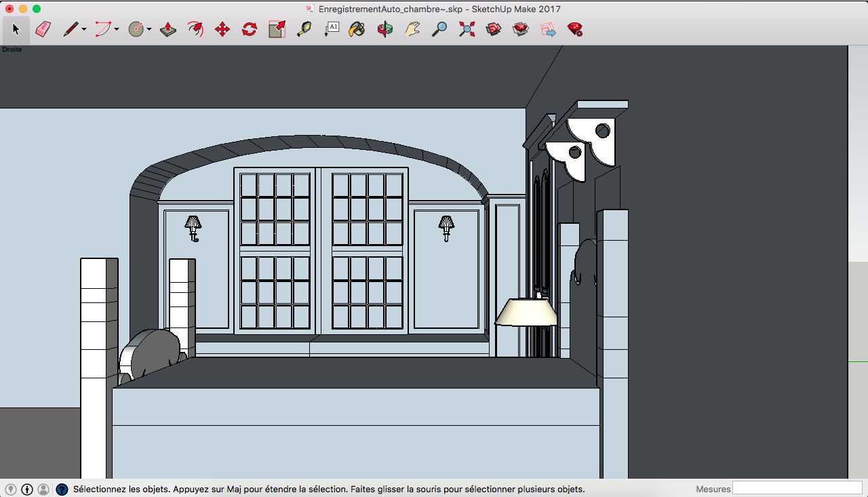868x497 pixels.
Task: Open the Extension Warehouse
Action: pyautogui.click(x=521, y=29)
